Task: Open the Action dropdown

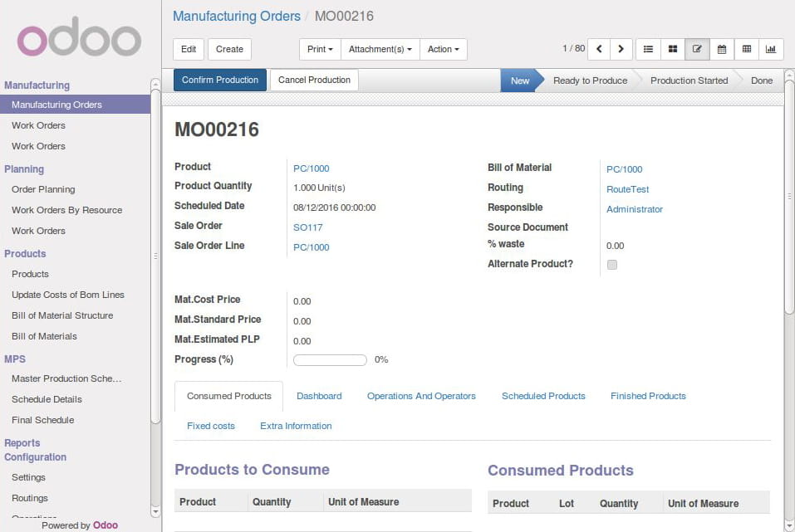Action: tap(443, 49)
